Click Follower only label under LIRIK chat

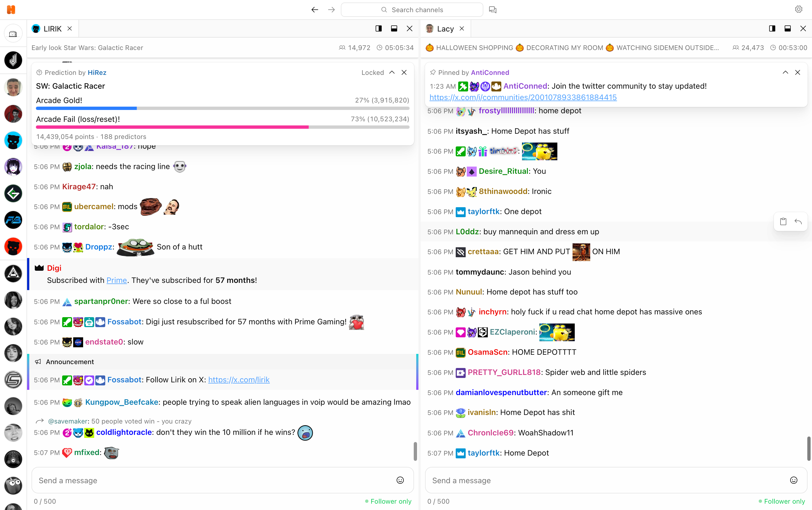click(x=391, y=501)
